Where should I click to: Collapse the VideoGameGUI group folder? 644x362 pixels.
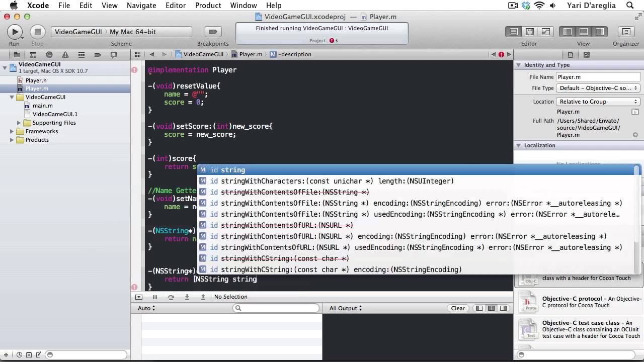[12, 97]
